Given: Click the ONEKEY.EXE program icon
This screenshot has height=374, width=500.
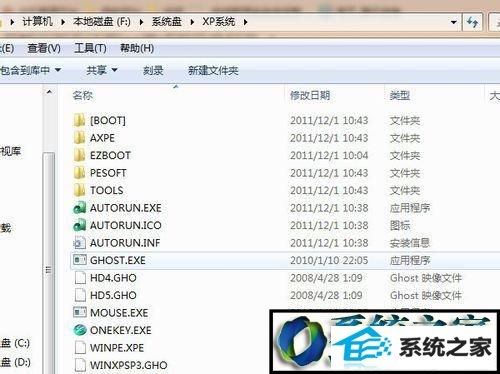Looking at the screenshot, I should (x=80, y=330).
